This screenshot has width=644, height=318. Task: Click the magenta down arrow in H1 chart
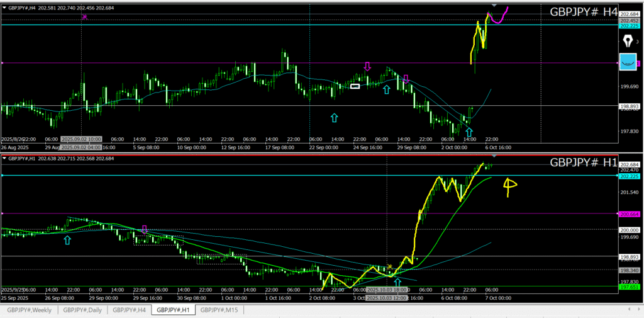tap(144, 230)
